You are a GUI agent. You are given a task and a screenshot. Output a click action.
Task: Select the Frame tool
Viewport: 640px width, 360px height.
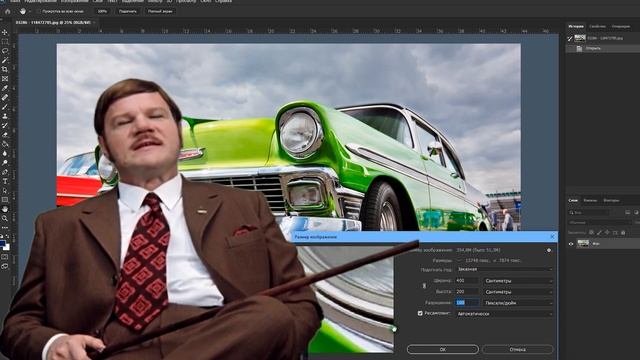pos(5,79)
